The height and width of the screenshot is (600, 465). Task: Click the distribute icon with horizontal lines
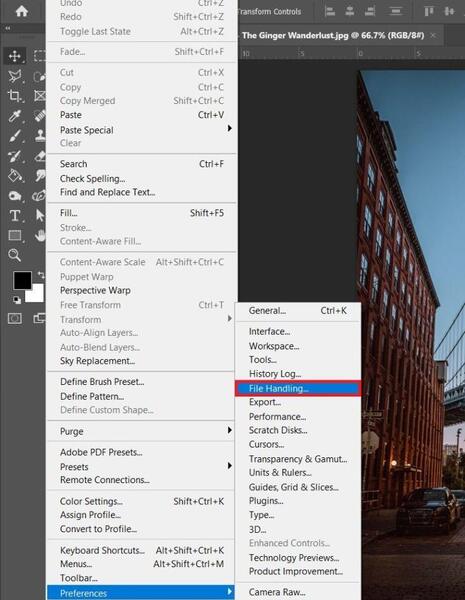point(395,11)
